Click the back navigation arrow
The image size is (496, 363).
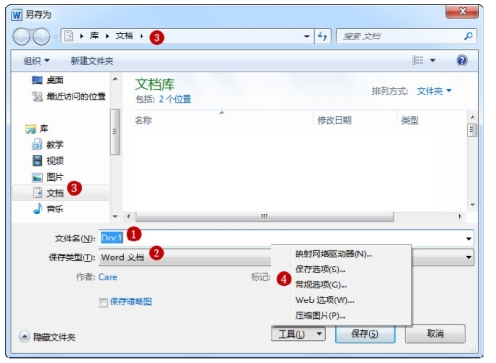22,37
